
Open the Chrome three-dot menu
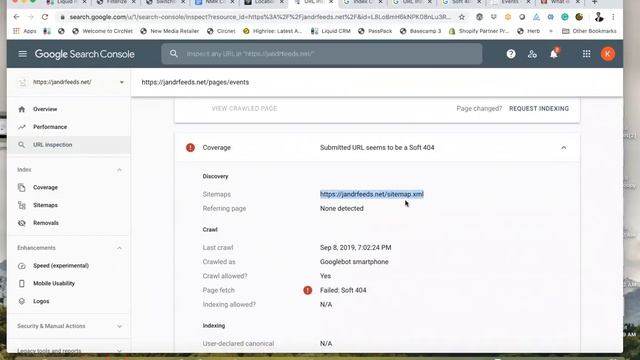click(613, 17)
